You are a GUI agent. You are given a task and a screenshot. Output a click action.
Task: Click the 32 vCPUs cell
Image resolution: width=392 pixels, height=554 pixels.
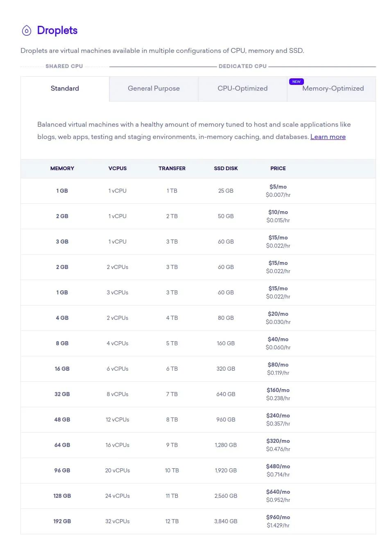[118, 522]
